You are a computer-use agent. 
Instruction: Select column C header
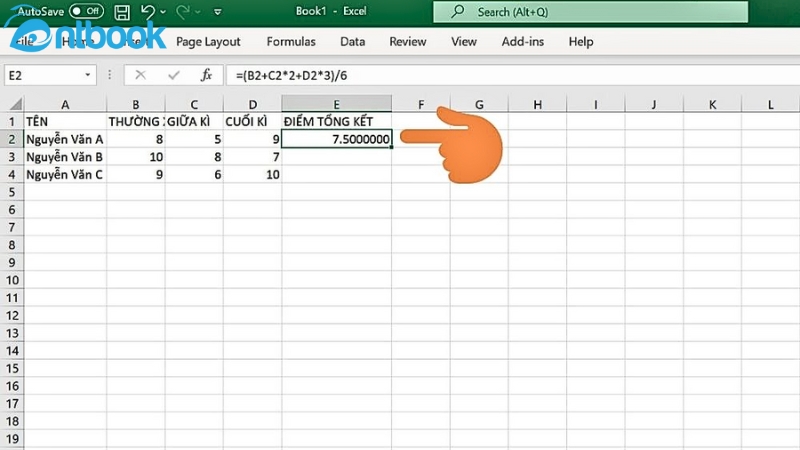(x=194, y=104)
